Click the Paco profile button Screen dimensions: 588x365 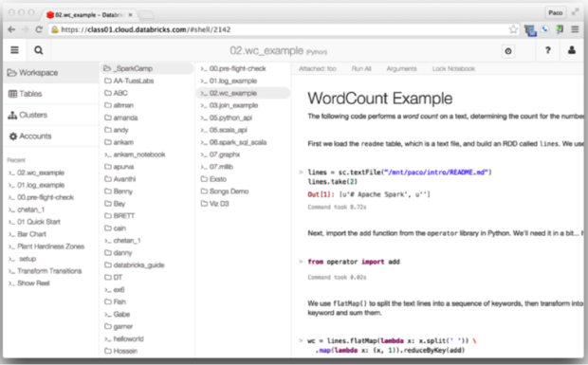coord(555,12)
